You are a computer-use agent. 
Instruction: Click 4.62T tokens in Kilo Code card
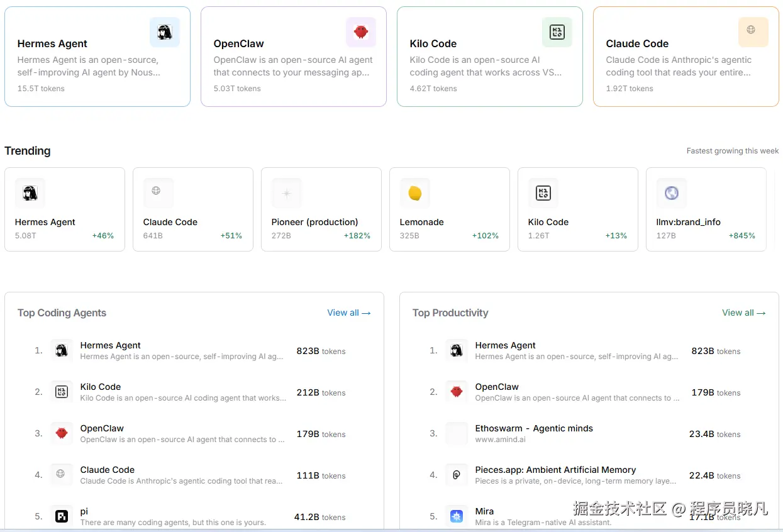433,89
